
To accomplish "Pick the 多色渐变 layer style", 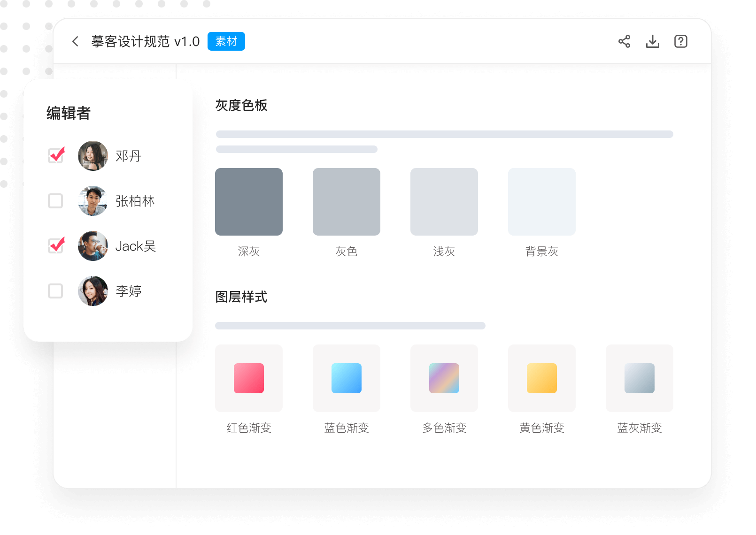I will tap(444, 378).
